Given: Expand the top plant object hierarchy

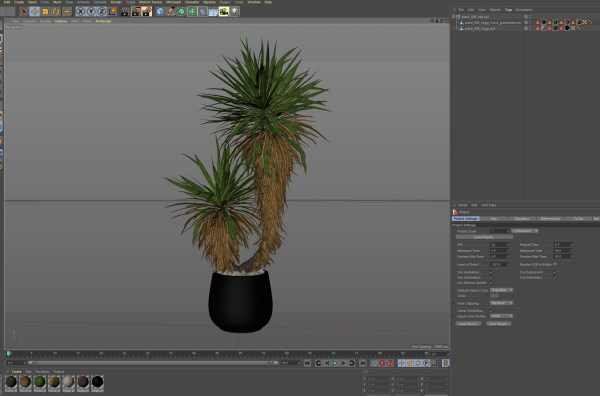Looking at the screenshot, I should point(454,16).
